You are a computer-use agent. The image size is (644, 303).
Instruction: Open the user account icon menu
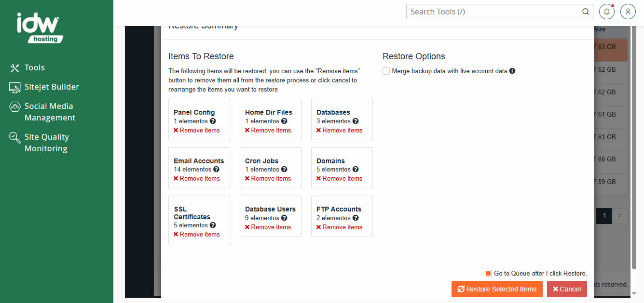628,12
